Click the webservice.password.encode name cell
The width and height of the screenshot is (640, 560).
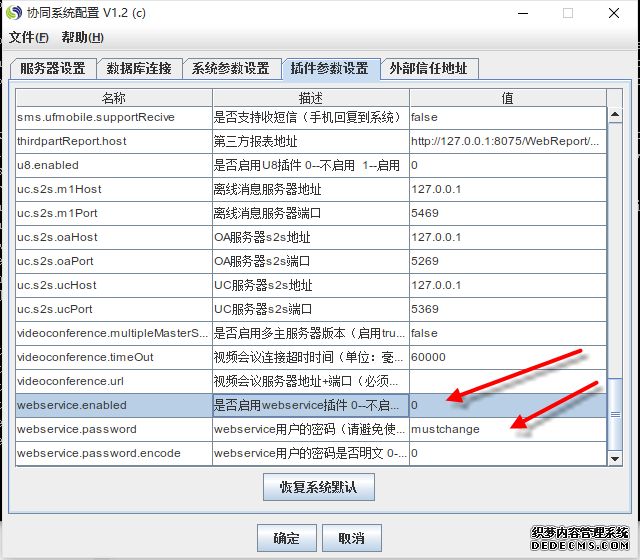coord(114,453)
